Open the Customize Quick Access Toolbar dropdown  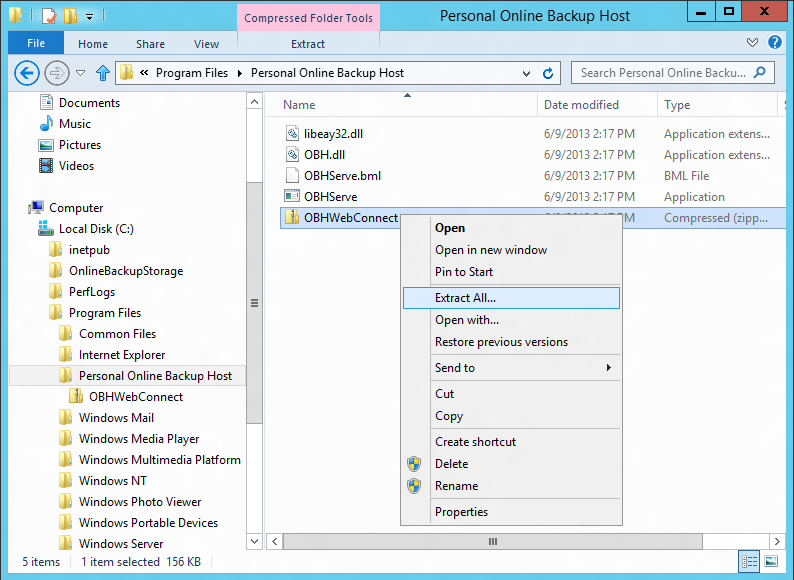click(x=90, y=17)
